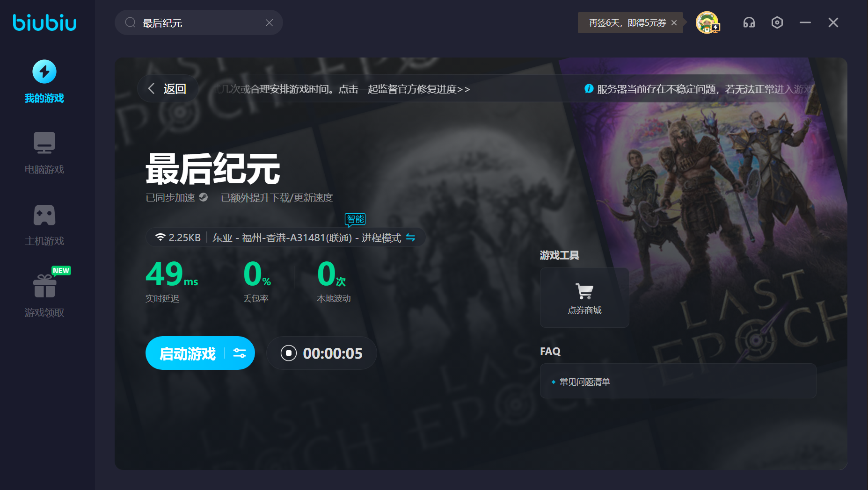Click 返回 back button
The width and height of the screenshot is (868, 490).
[x=168, y=89]
